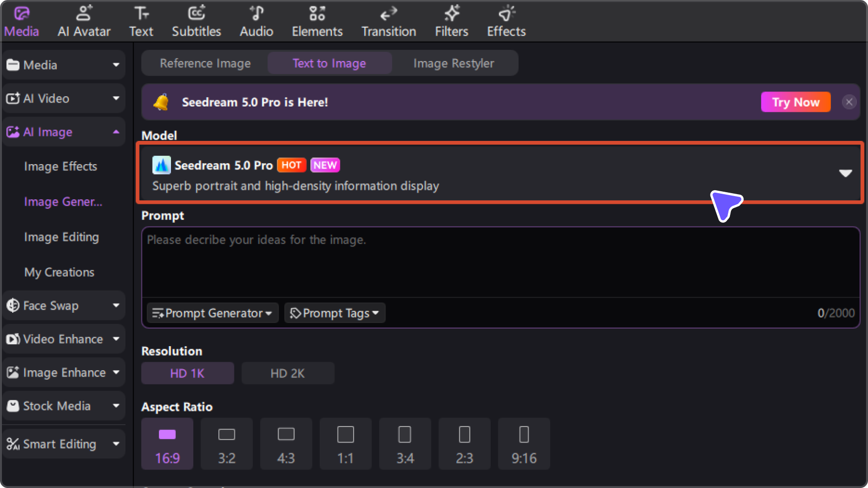Viewport: 868px width, 488px height.
Task: Expand the Face Swap section
Action: (x=116, y=305)
